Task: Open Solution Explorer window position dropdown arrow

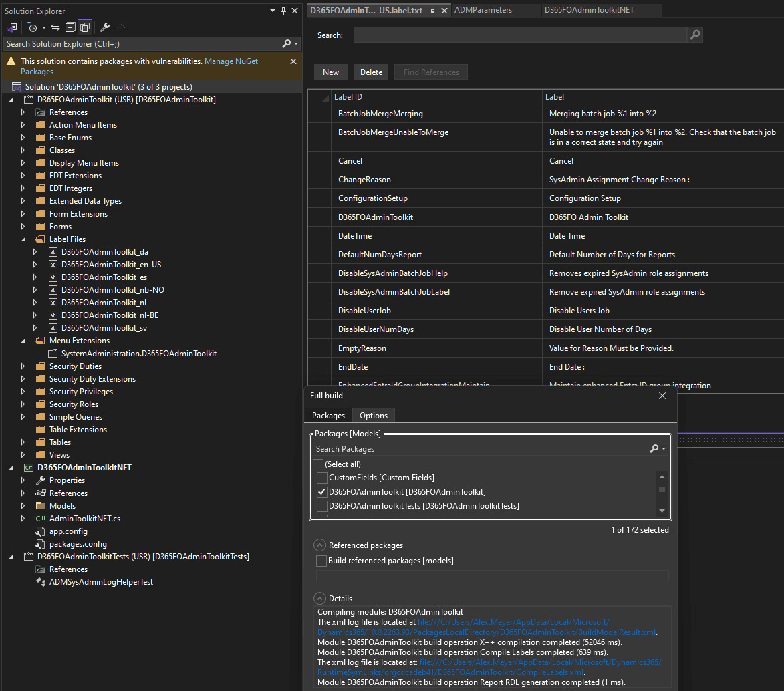Action: (273, 11)
